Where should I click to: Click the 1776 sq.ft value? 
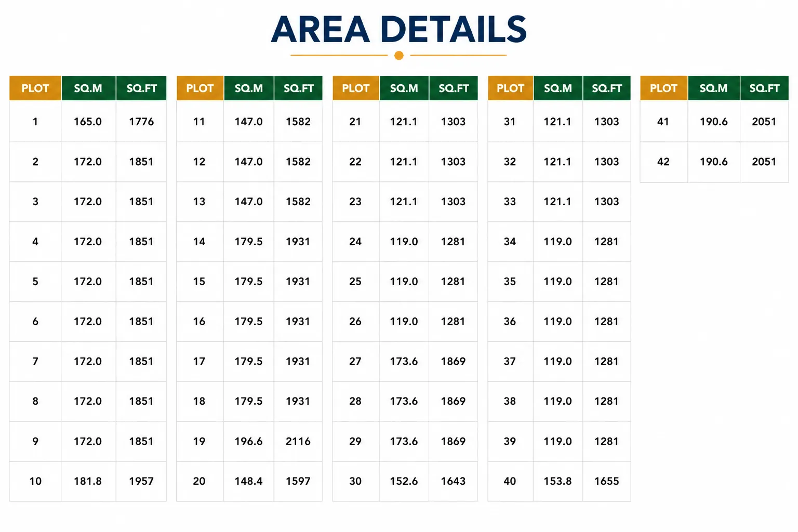click(x=141, y=122)
